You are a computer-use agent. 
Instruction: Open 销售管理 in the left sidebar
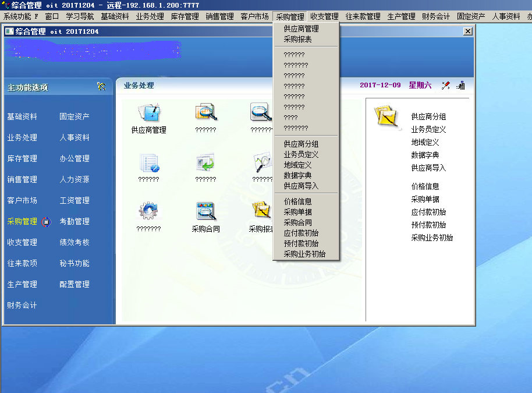point(22,179)
